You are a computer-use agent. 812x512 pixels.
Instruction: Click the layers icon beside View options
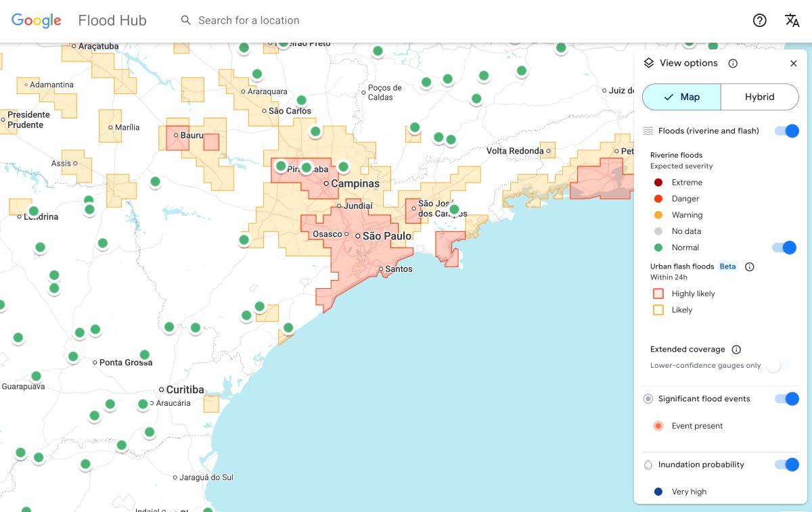[x=648, y=63]
